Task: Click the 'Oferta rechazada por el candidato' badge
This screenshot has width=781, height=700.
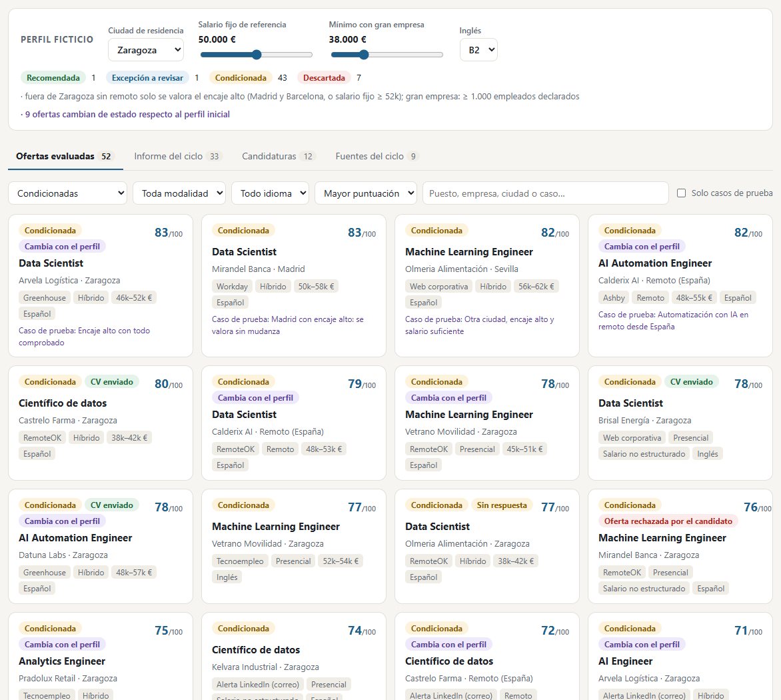Action: 668,521
